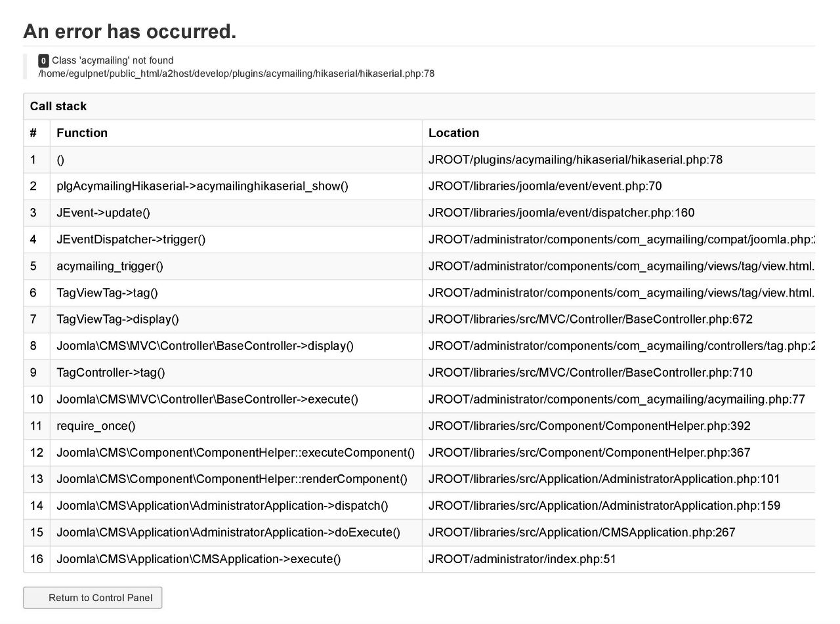Click location JROOT/libraries/joomla/event/event.php:70
The height and width of the screenshot is (624, 840).
545,186
